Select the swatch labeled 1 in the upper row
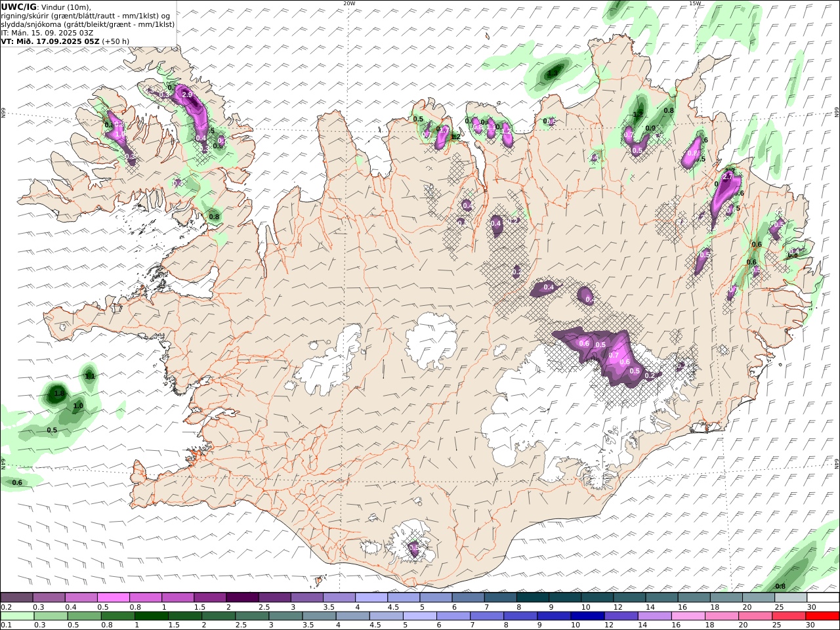Screen dimensions: 840x630 click(178, 597)
